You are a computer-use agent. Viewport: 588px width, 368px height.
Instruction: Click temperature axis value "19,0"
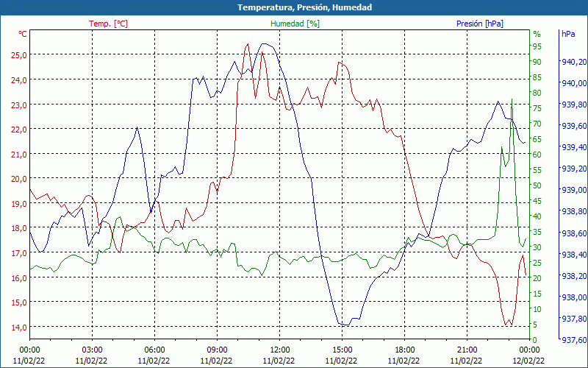(x=19, y=204)
